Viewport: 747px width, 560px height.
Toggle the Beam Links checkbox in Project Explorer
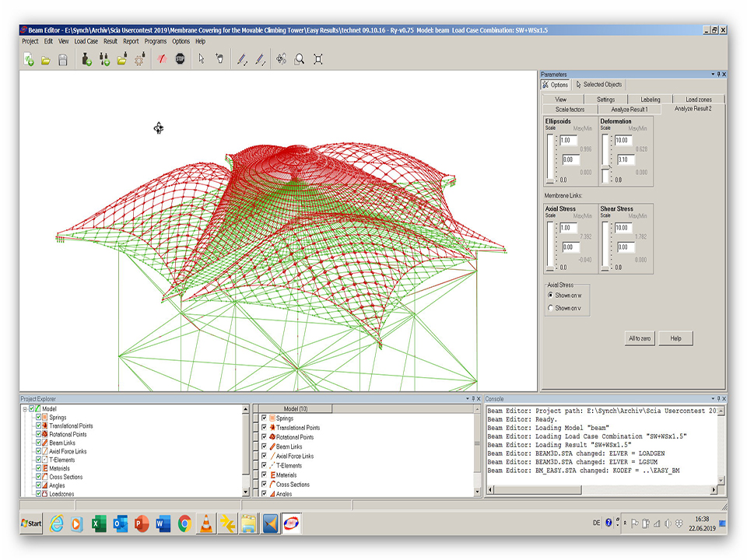38,443
